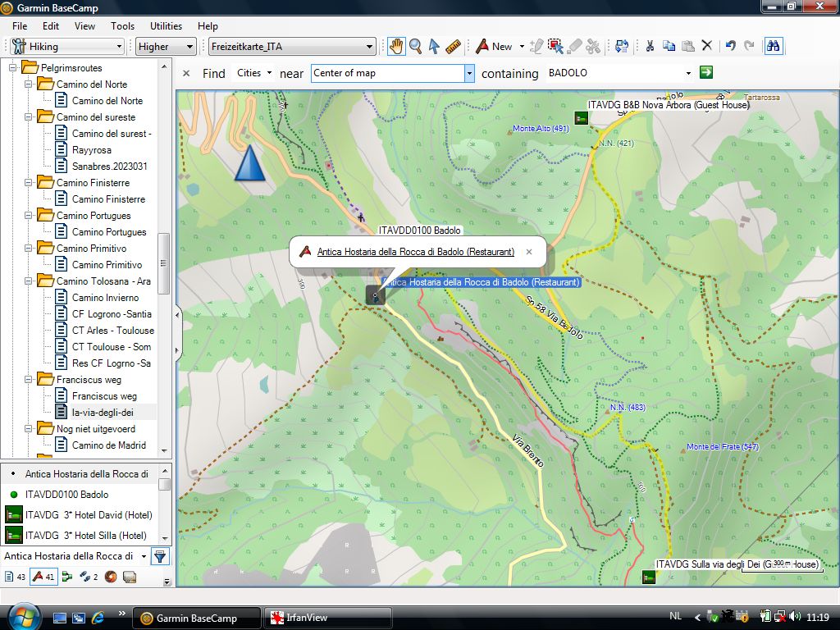Toggle the filter funnel button

point(160,556)
